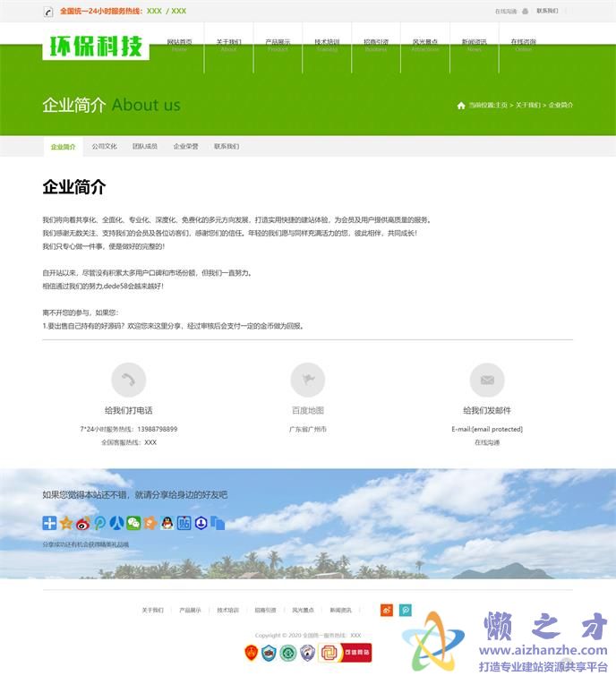Click footer link 产品展示
The image size is (616, 676).
click(x=190, y=611)
